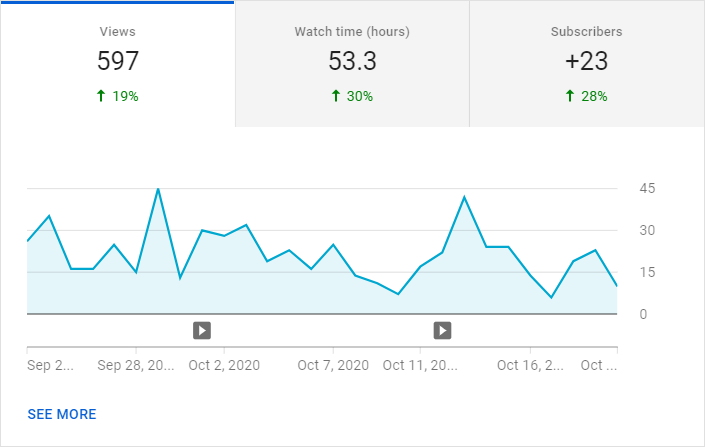Switch to the Watch time (hours) tab
This screenshot has width=705, height=447.
[x=352, y=64]
